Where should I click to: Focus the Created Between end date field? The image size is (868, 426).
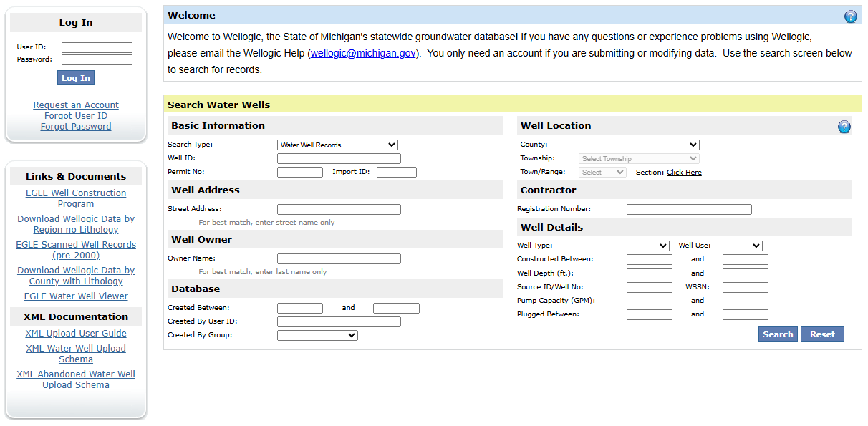(396, 309)
